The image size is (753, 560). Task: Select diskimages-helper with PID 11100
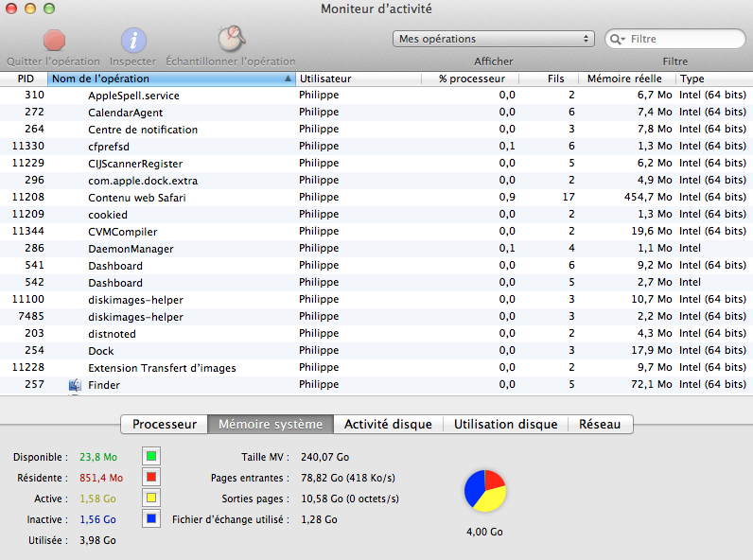[x=376, y=300]
